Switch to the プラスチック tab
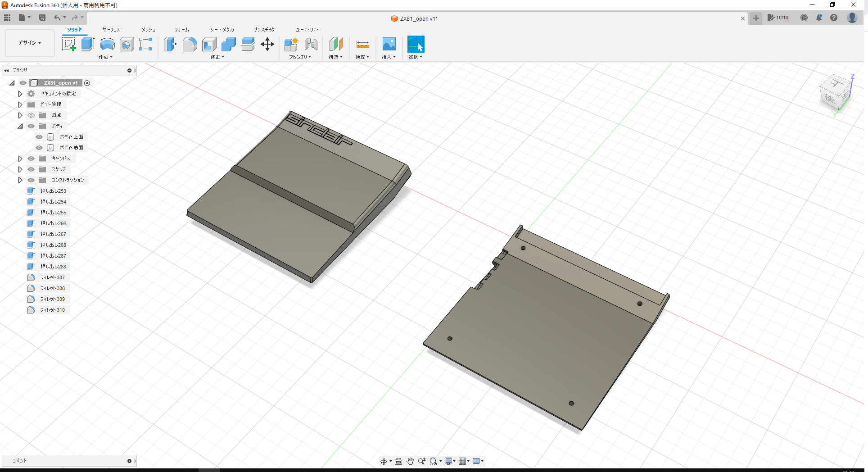Viewport: 868px width, 472px height. click(265, 29)
